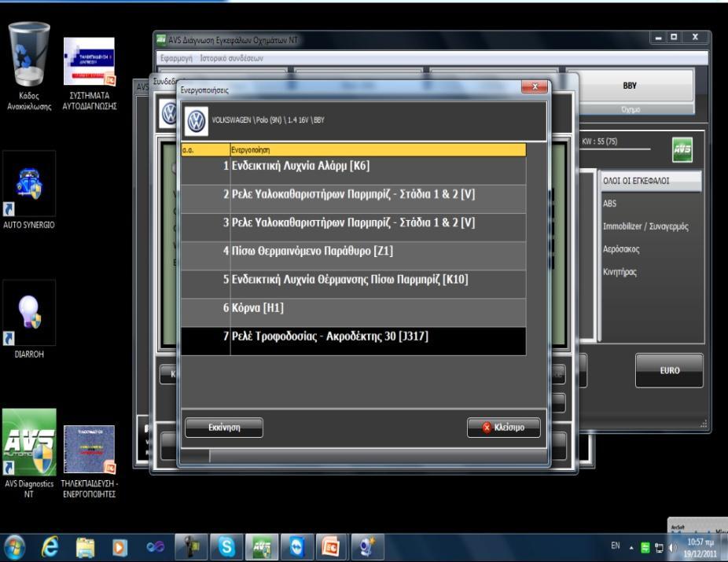This screenshot has width=728, height=562.
Task: Open the Windows Start menu
Action: pyautogui.click(x=14, y=548)
